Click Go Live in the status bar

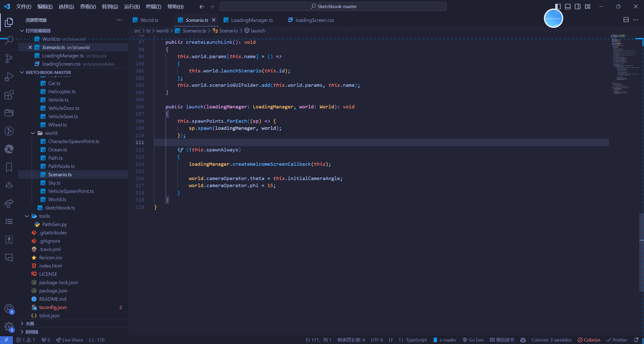[473, 340]
